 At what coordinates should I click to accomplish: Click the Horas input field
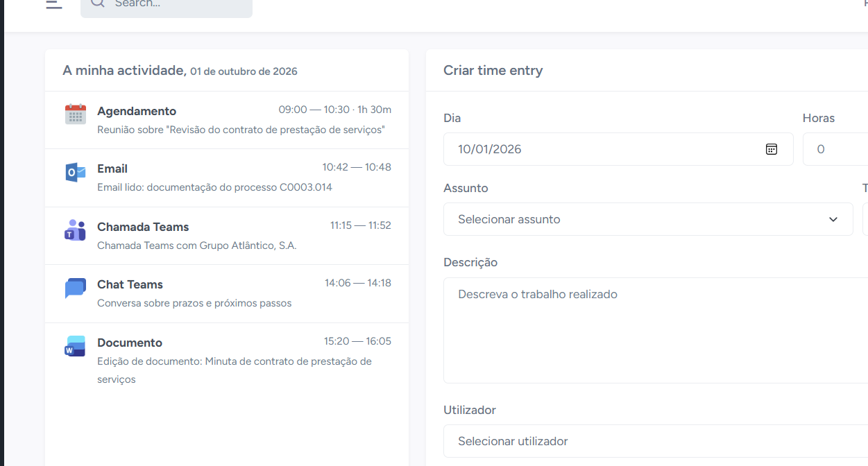pos(835,149)
